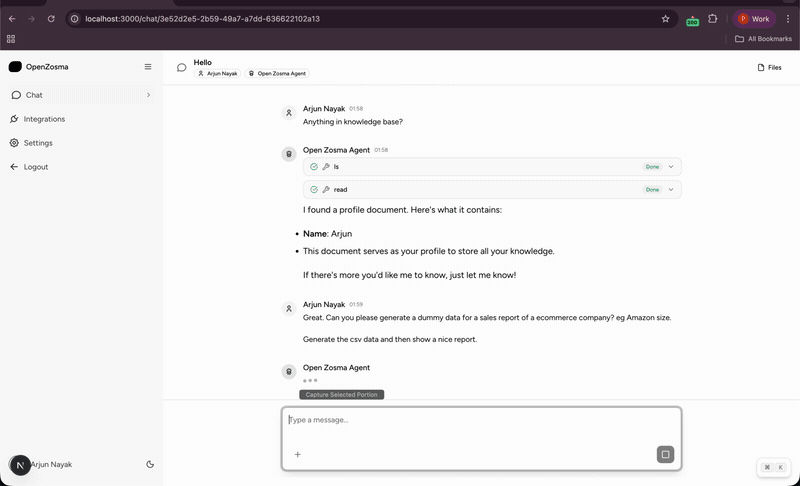Image resolution: width=800 pixels, height=486 pixels.
Task: Open All Bookmarks folder
Action: click(x=765, y=39)
